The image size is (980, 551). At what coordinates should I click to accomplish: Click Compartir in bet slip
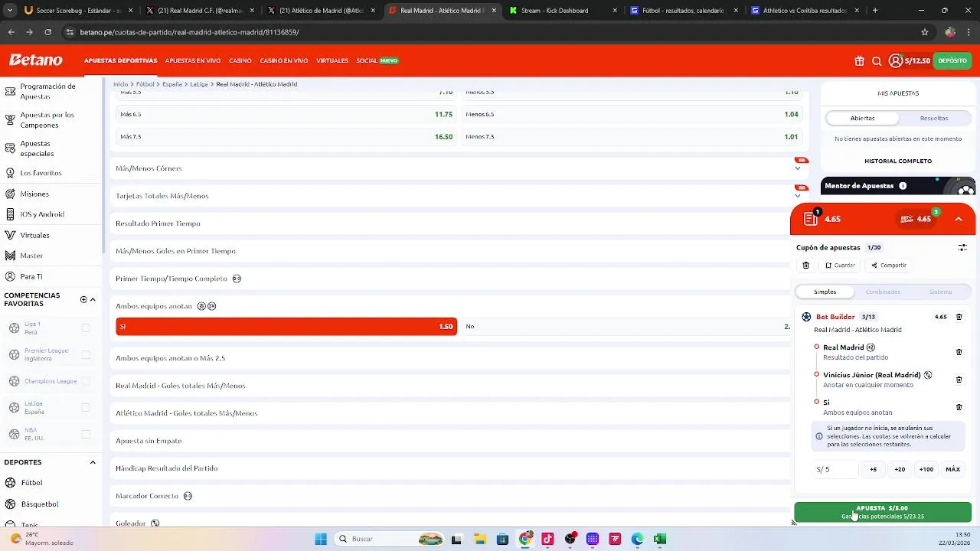[889, 266]
